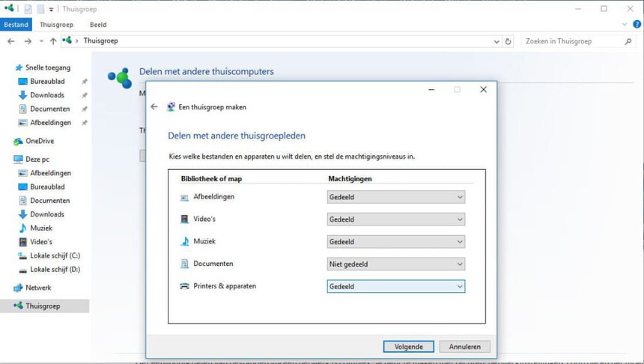Click the Documenten library icon in dialog
Screen dimensions: 644x364
[184, 264]
